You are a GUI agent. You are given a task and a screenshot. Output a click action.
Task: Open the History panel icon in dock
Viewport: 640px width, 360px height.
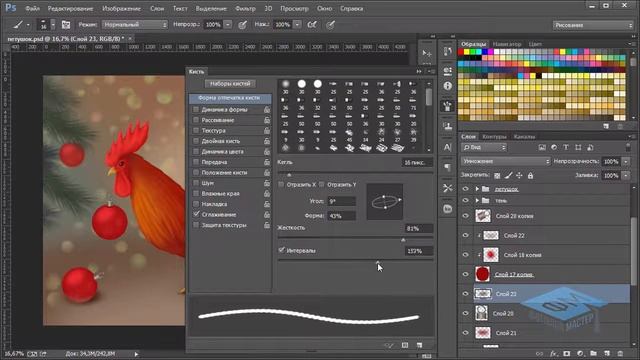click(448, 51)
